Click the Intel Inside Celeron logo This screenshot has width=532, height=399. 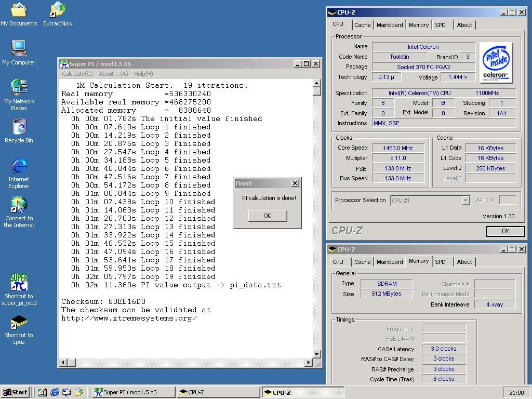coord(496,63)
